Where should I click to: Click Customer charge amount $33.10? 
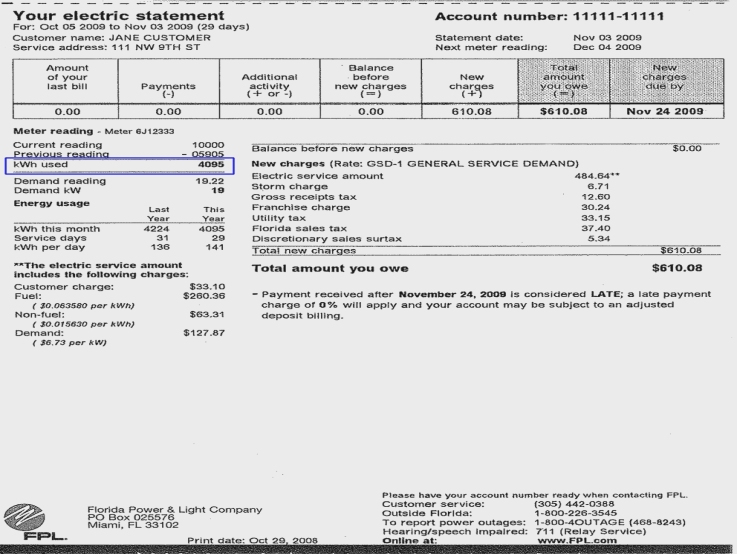point(207,287)
